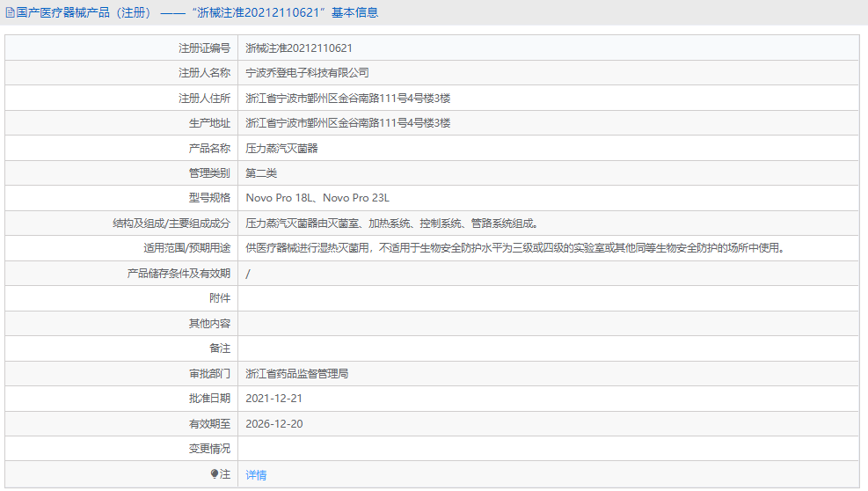Screen dimensions: 868x491
Task: Click the 备注 label
Action: coord(220,348)
